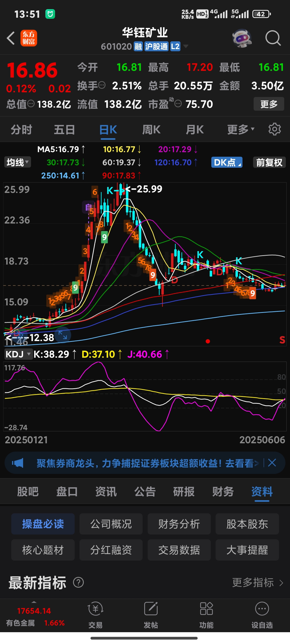290x644 pixels.
Task: Tap the megaphone announcement icon
Action: (18, 463)
